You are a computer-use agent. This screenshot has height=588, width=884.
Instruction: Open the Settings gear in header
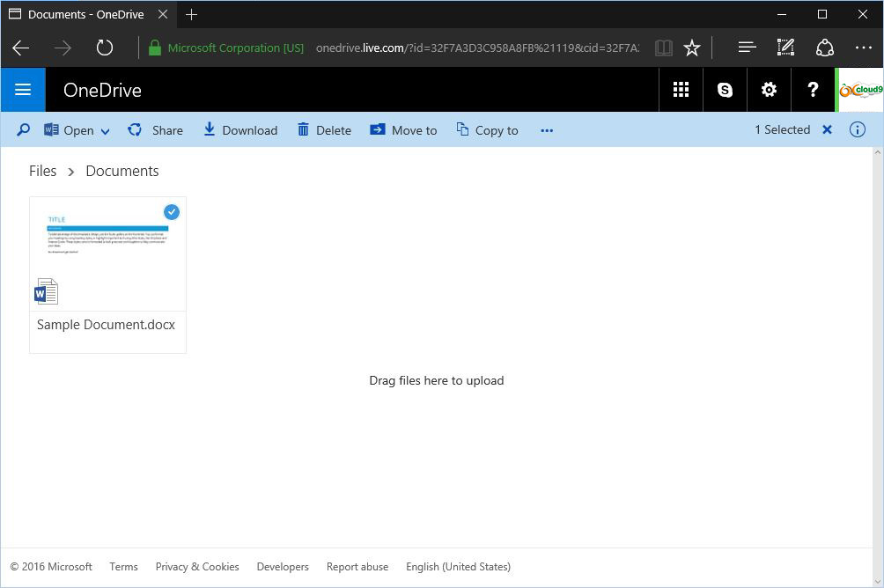769,90
